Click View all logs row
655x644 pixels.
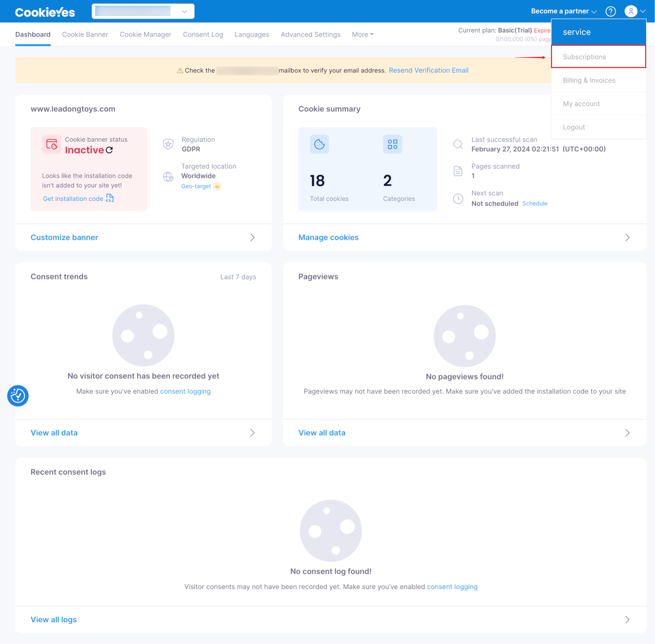click(x=53, y=619)
